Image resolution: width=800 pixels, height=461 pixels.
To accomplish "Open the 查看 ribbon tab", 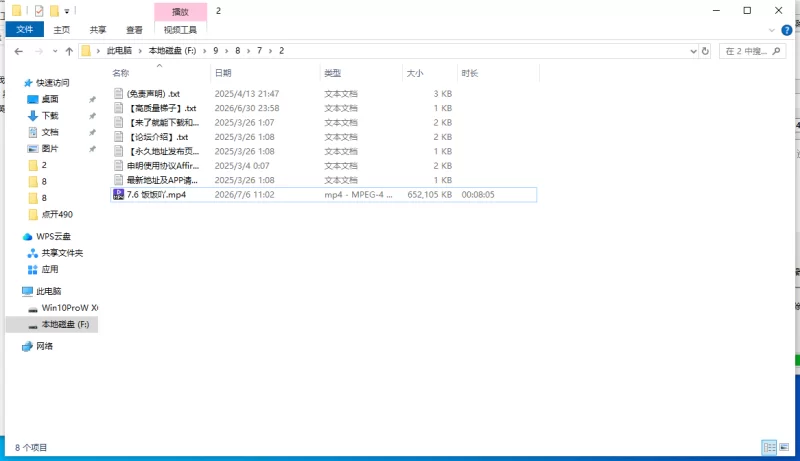I will click(134, 30).
